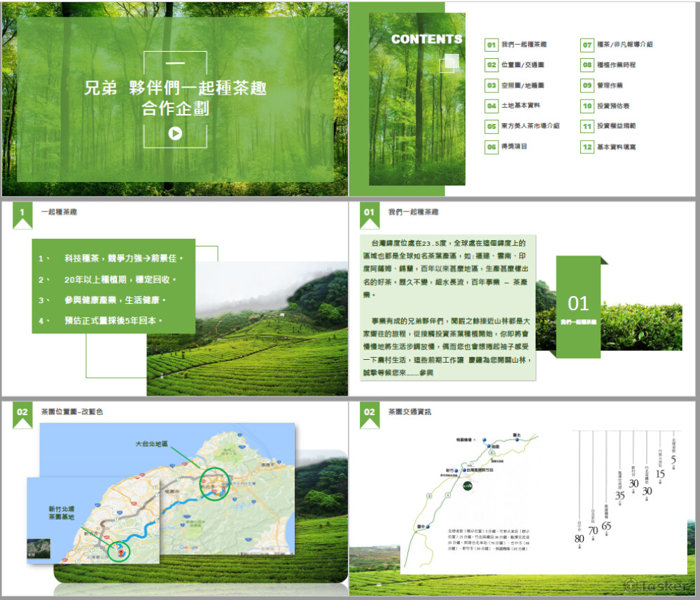This screenshot has height=600, width=700.
Task: Click the 65 minutes travel time value
Action: [x=606, y=526]
